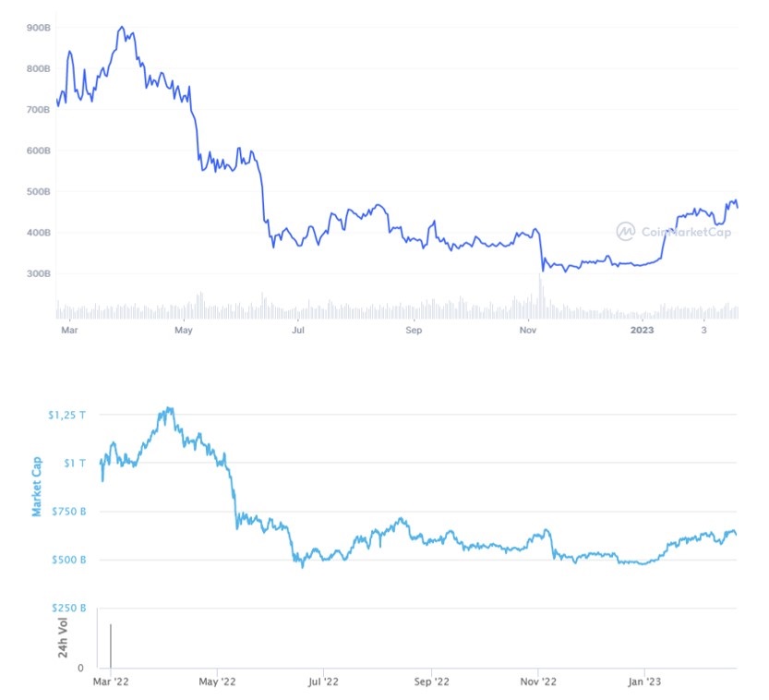Select the Nov label on top chart axis
Image resolution: width=769 pixels, height=700 pixels.
526,330
